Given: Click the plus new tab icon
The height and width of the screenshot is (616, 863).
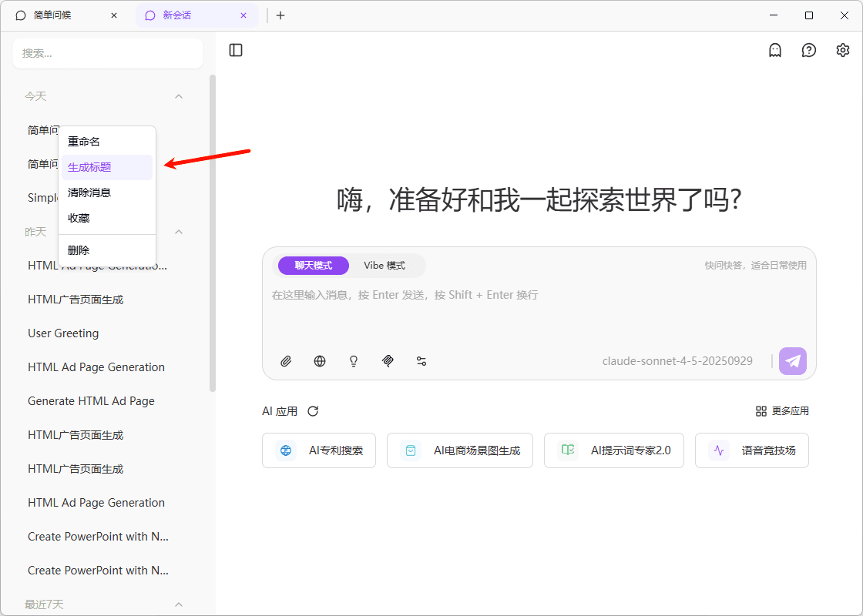Looking at the screenshot, I should click(x=280, y=15).
